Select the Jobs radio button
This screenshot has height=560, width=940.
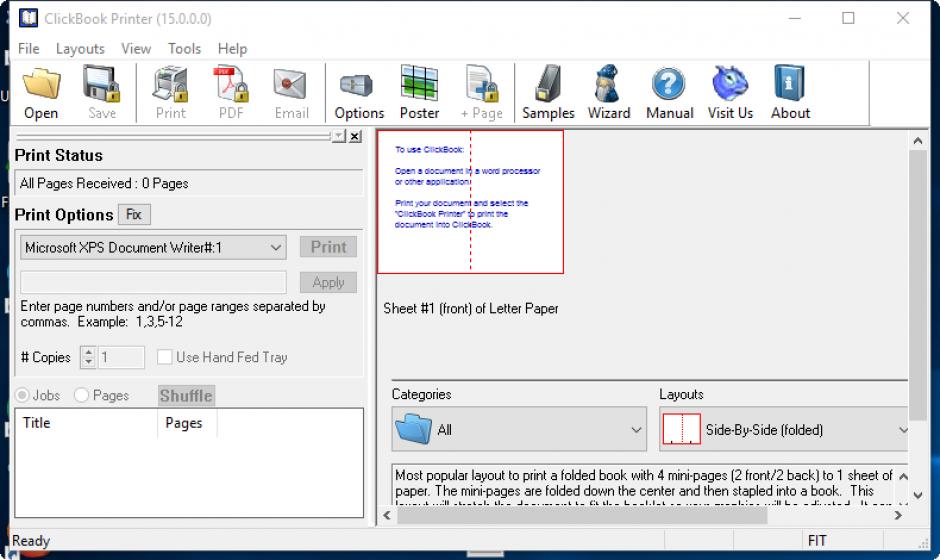(22, 395)
